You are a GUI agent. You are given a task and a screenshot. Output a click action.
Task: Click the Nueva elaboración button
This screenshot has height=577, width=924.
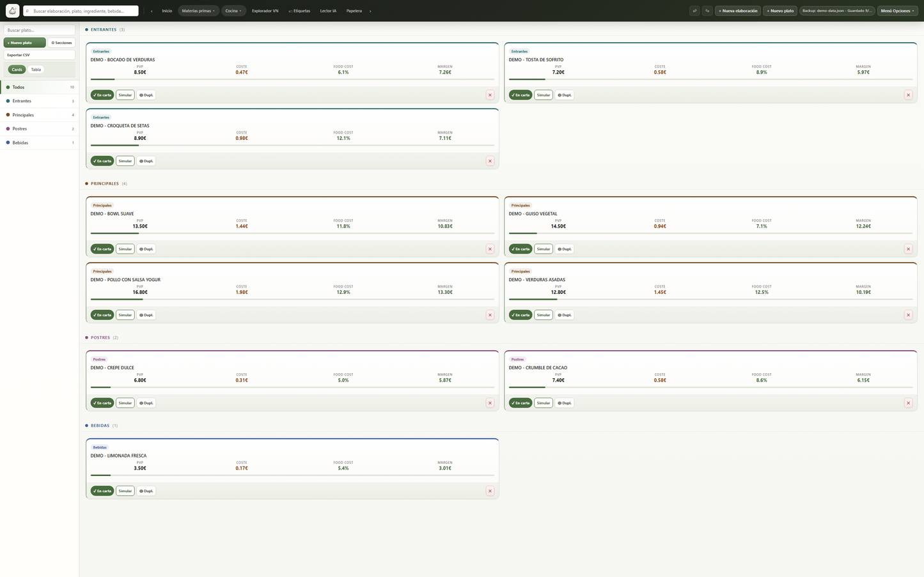click(x=737, y=11)
